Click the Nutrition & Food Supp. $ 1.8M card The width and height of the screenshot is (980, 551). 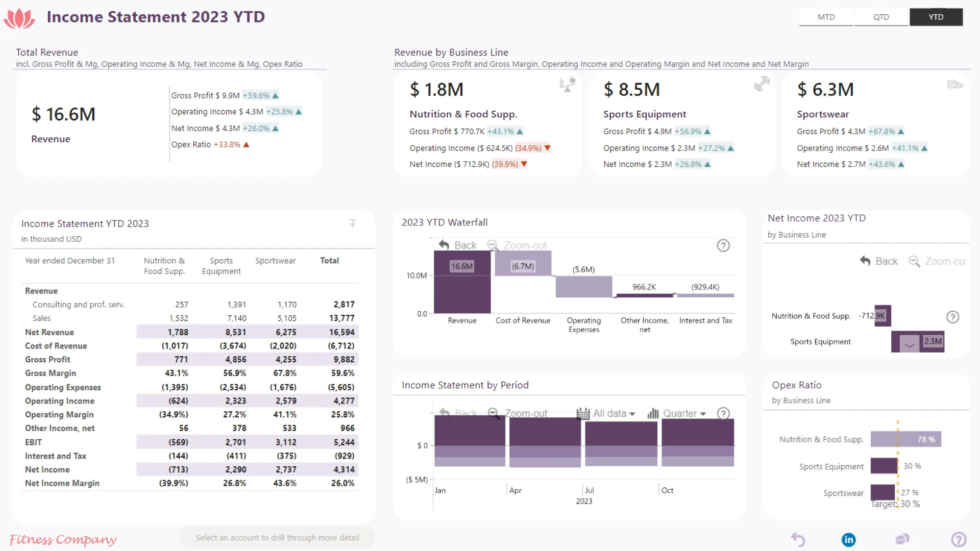(x=487, y=125)
